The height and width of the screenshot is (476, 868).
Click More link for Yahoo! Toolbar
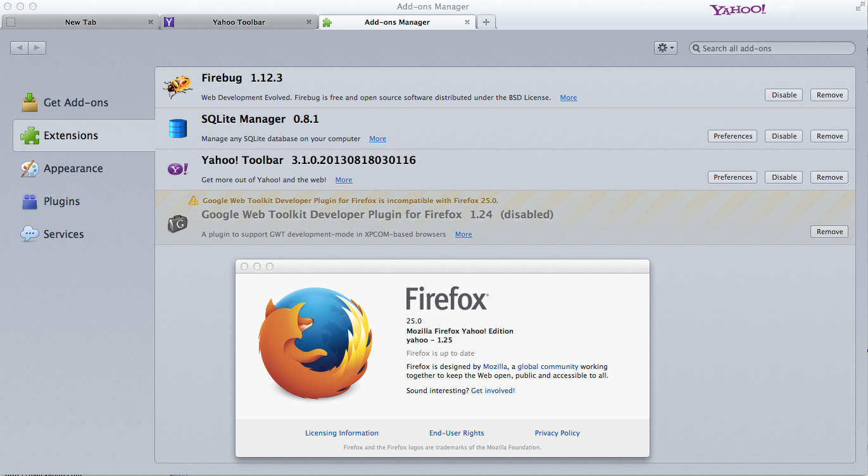pyautogui.click(x=344, y=180)
